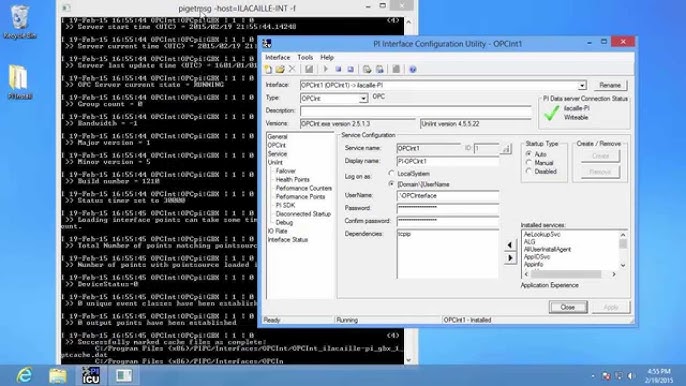686x386 pixels.
Task: Click the Save toolbar icon
Action: tap(309, 69)
